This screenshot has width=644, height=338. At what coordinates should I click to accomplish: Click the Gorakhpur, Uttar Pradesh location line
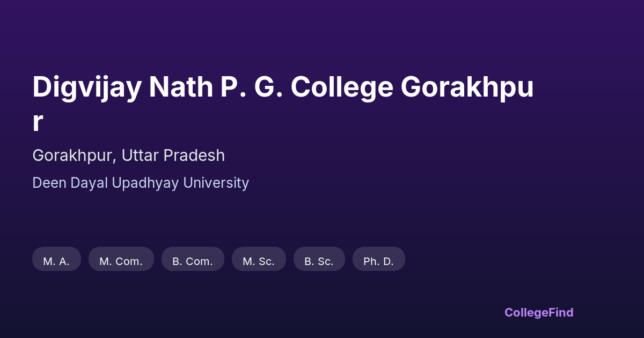128,156
